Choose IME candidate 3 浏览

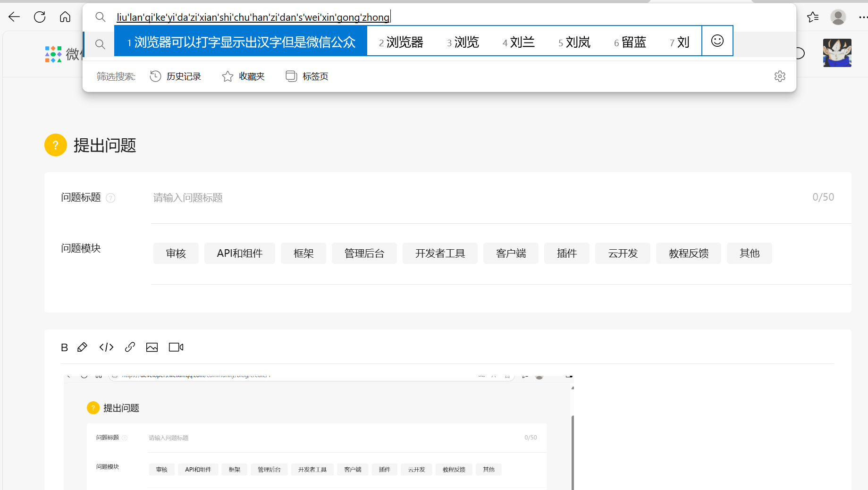(463, 42)
